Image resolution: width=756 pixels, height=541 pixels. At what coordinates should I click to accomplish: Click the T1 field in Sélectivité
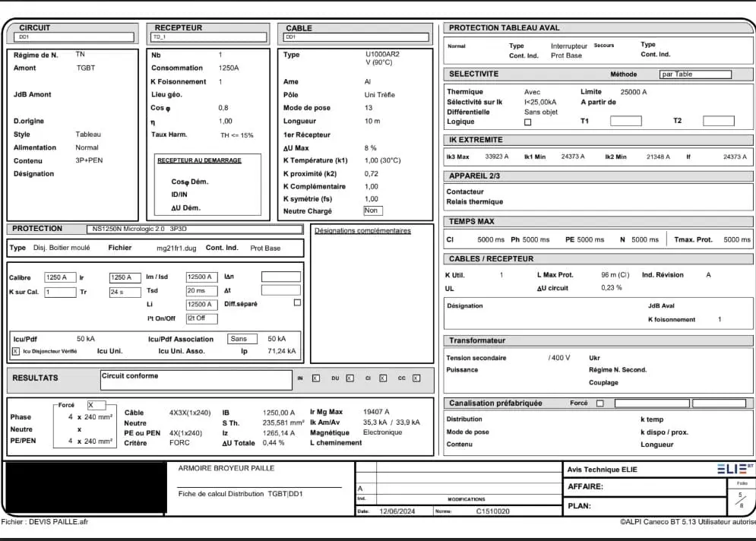click(x=626, y=121)
